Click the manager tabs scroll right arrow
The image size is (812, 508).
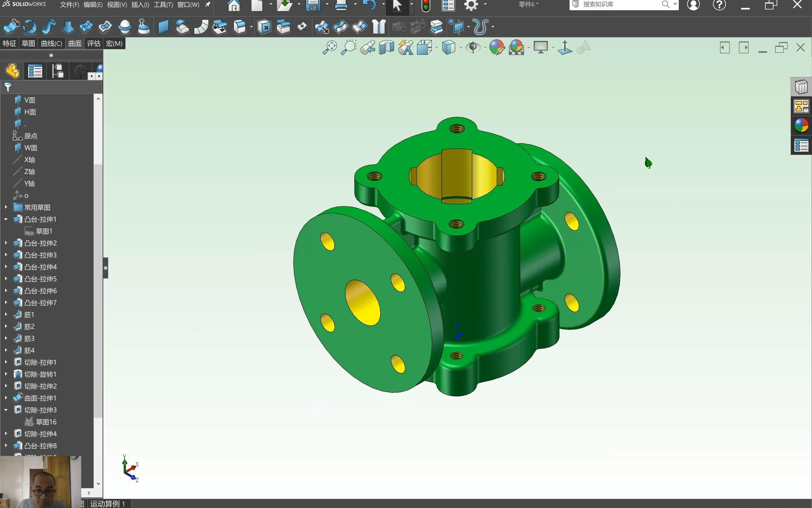(99, 76)
